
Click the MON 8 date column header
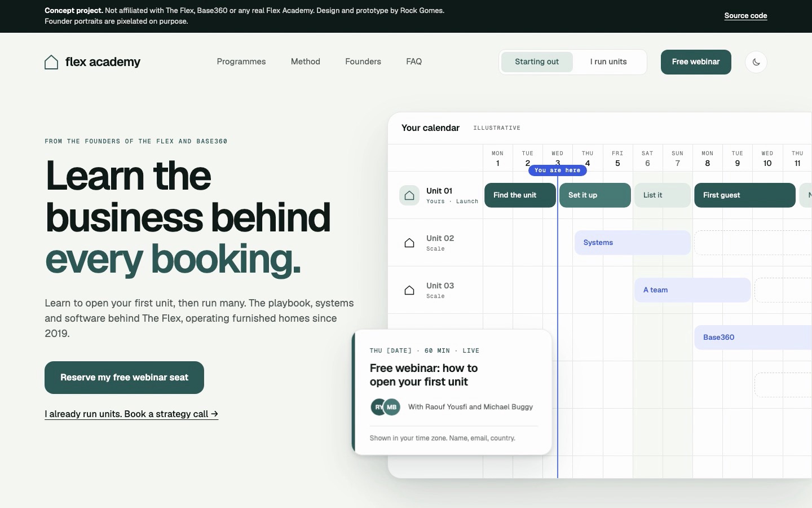[708, 159]
